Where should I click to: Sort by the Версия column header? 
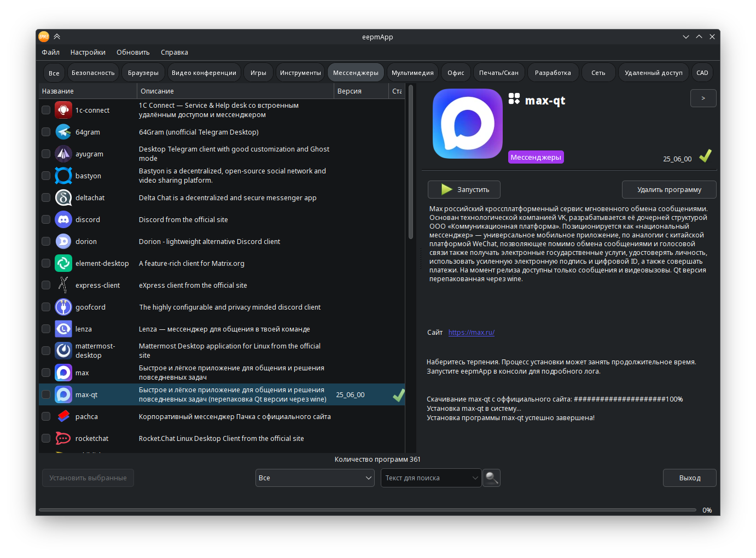[x=361, y=91]
